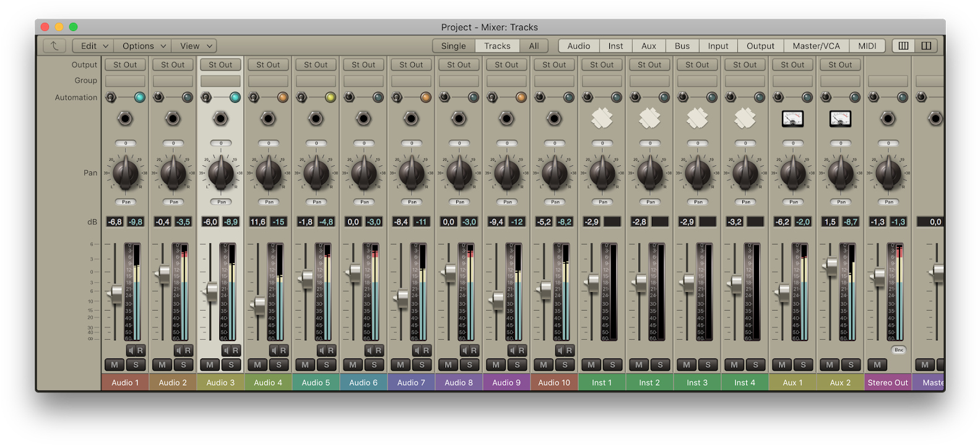Open the Group slot on Audio 4

pyautogui.click(x=268, y=81)
